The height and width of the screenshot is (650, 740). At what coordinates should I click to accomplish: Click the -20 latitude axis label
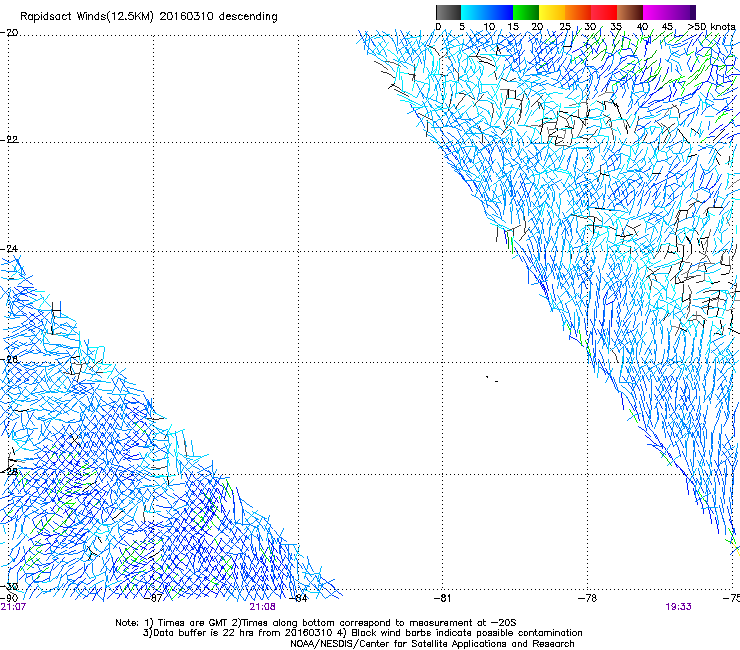(x=9, y=33)
